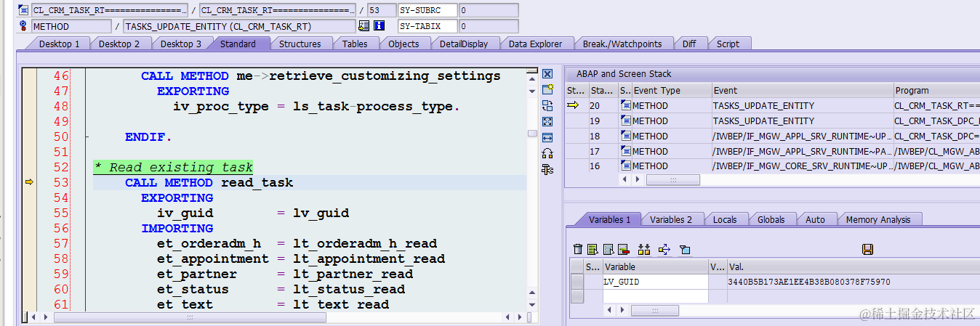Open the Script tab
980x326 pixels.
coord(728,44)
